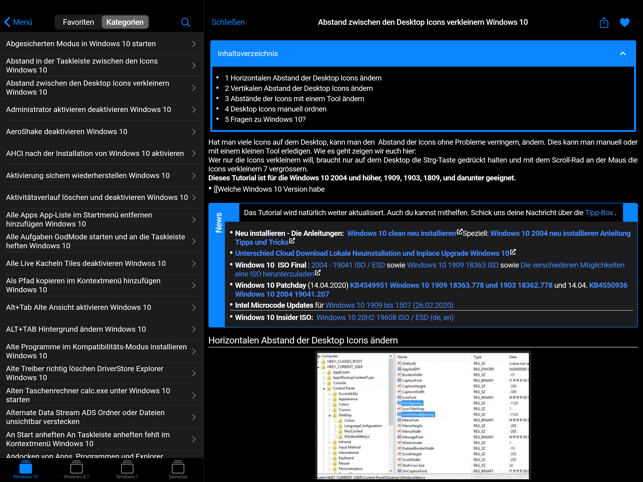Open Windows 10 clean neu installieren link
The image size is (643, 482).
coord(401,233)
